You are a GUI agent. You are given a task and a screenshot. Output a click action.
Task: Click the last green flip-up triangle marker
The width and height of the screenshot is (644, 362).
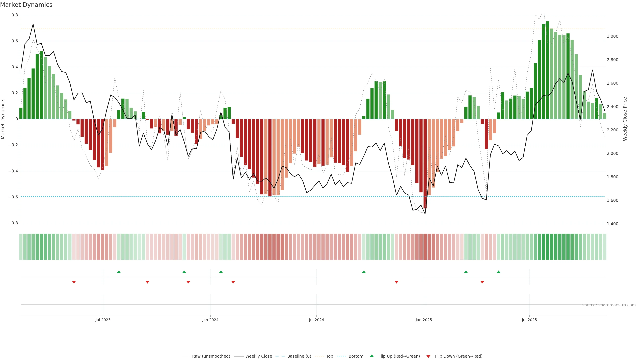498,272
